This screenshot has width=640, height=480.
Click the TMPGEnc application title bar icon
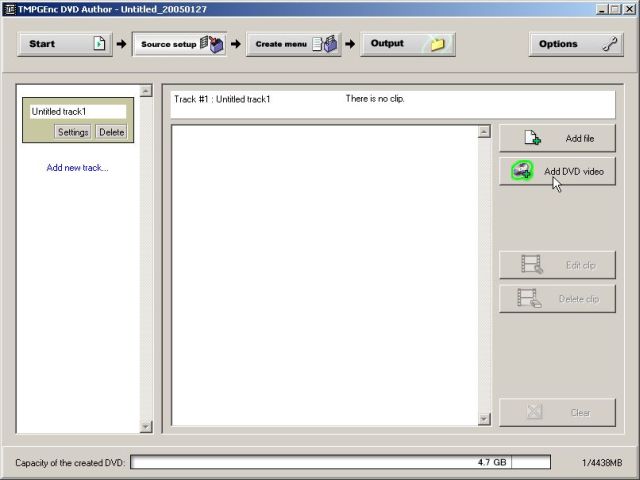point(9,9)
